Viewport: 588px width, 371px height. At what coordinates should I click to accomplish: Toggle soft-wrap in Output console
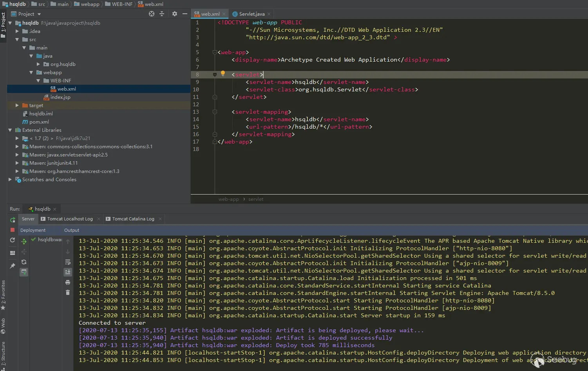pyautogui.click(x=68, y=262)
